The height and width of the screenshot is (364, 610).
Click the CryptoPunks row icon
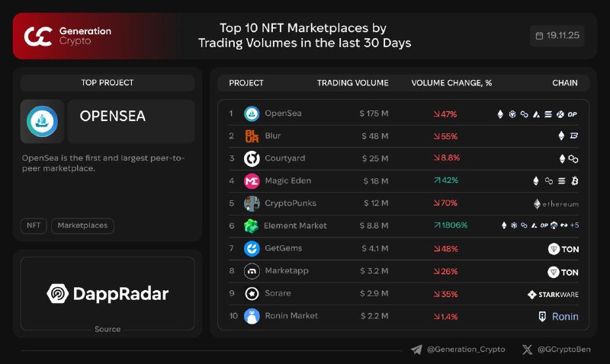pyautogui.click(x=252, y=203)
